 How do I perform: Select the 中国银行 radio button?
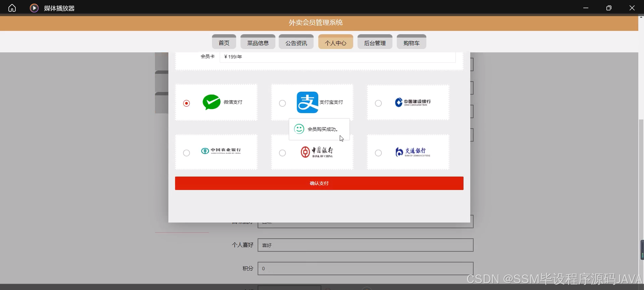(x=282, y=153)
